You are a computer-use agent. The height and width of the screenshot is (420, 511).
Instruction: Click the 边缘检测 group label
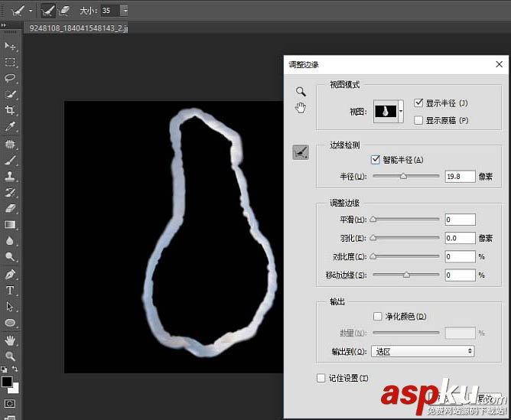pyautogui.click(x=345, y=145)
